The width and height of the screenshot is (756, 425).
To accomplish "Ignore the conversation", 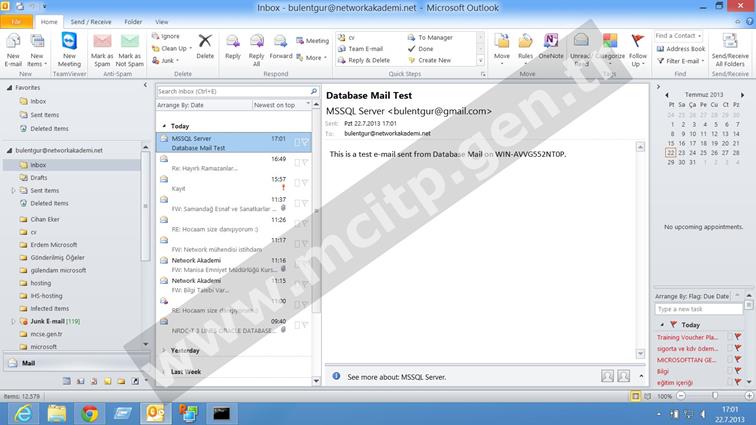I will point(165,36).
